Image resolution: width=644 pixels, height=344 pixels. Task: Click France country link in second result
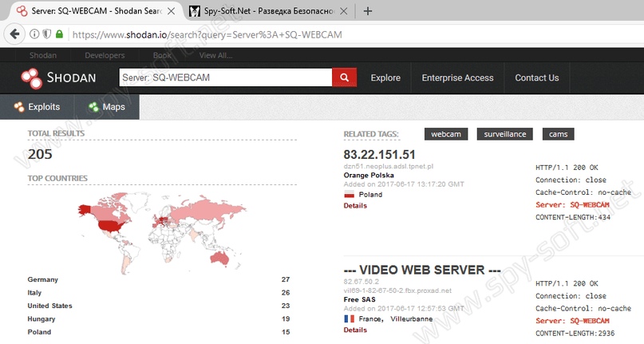point(370,319)
